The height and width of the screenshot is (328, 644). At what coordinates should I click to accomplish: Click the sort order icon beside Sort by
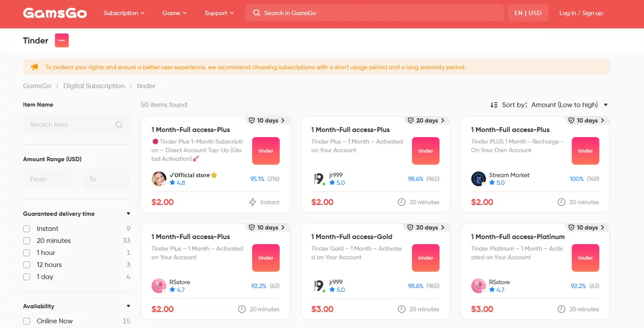494,105
